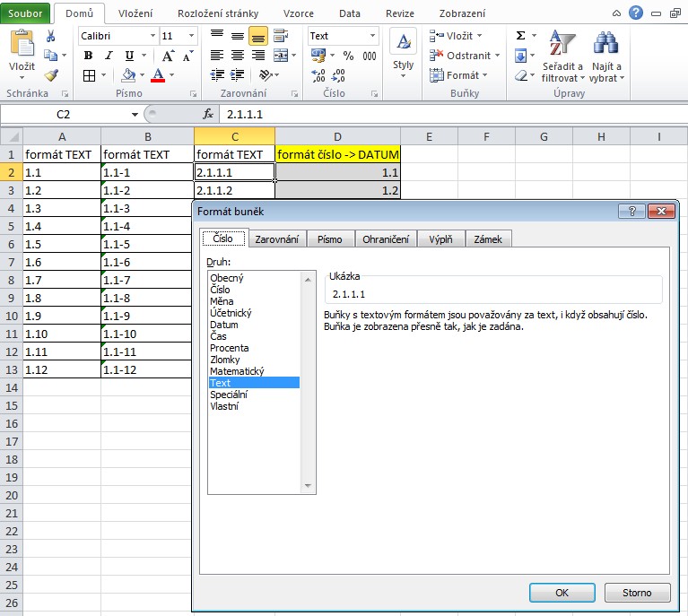Click the AutoSum sigma icon
Image resolution: width=688 pixels, height=616 pixels.
click(521, 36)
